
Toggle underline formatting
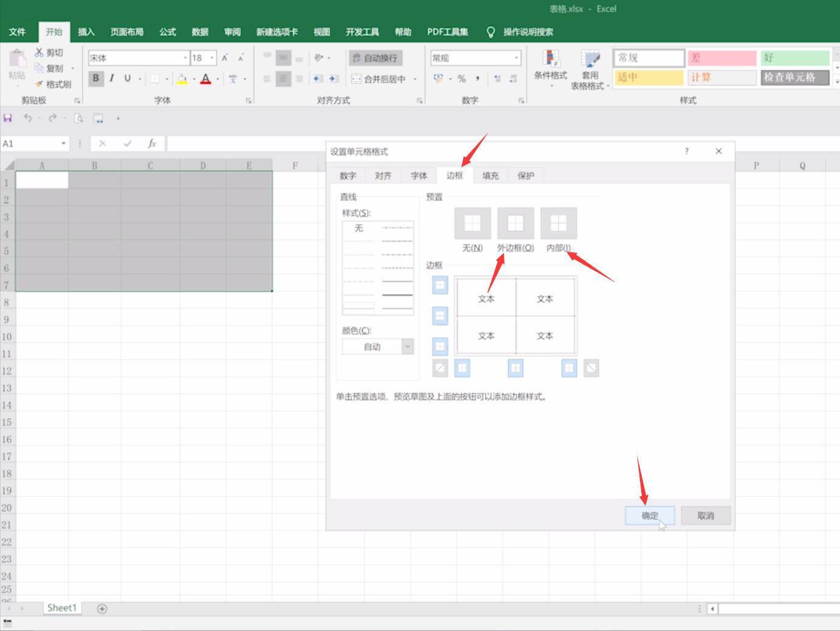(x=127, y=78)
